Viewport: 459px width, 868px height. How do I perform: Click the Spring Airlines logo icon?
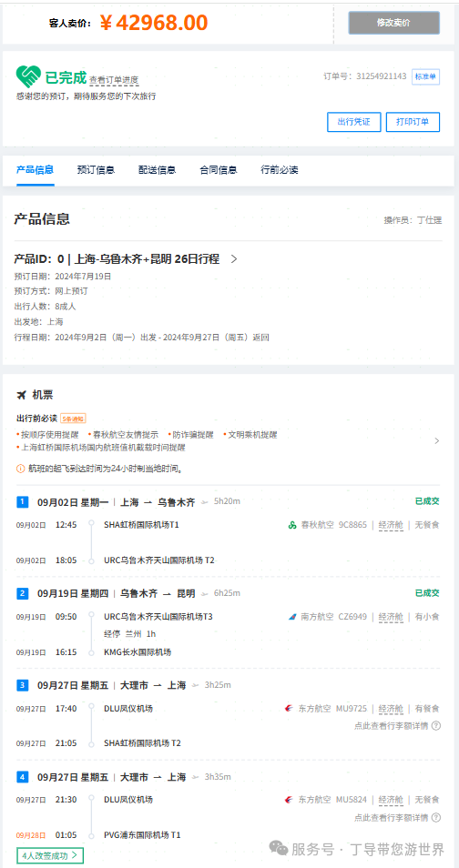pos(292,525)
